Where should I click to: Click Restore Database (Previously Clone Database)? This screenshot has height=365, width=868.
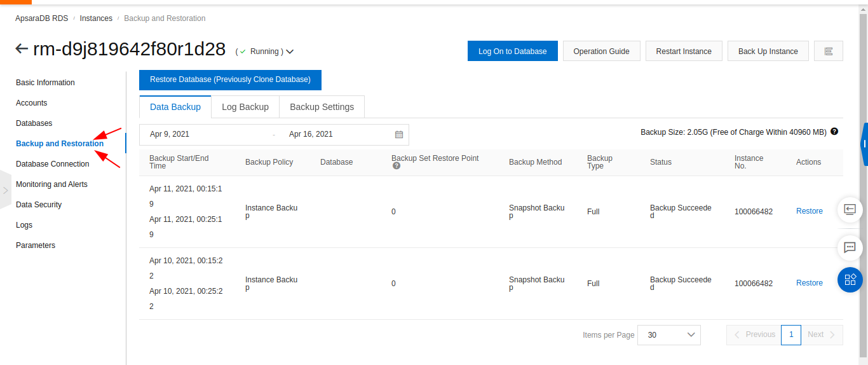pyautogui.click(x=230, y=79)
